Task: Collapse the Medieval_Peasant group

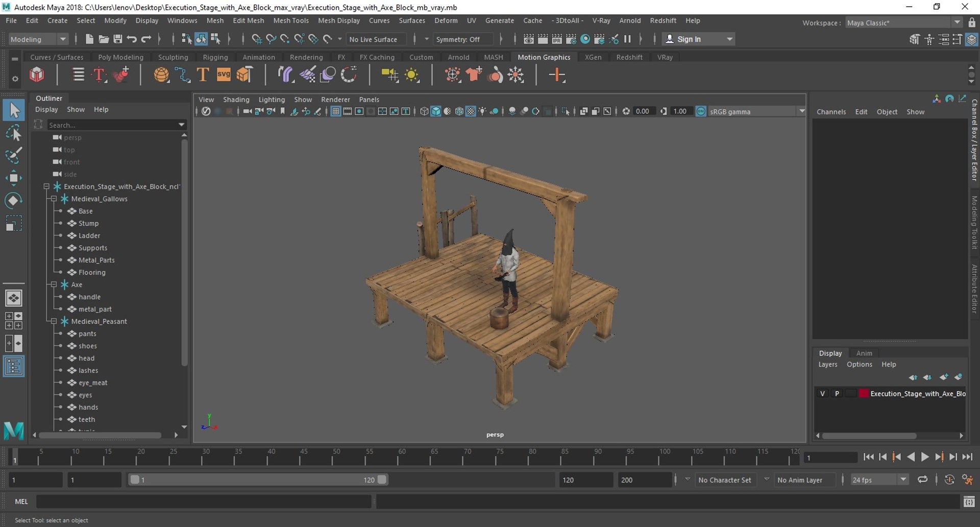Action: (x=54, y=321)
